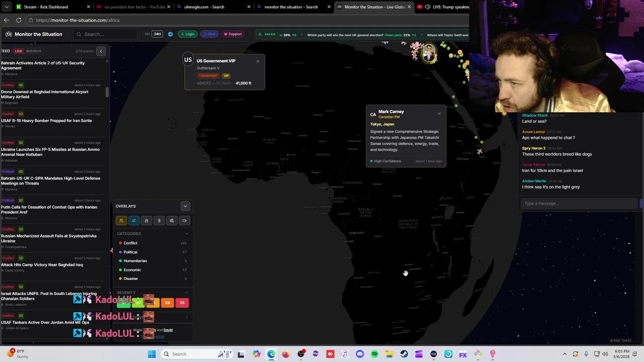This screenshot has width=644, height=362.
Task: Click the US badge on VIP card
Action: pos(188,60)
